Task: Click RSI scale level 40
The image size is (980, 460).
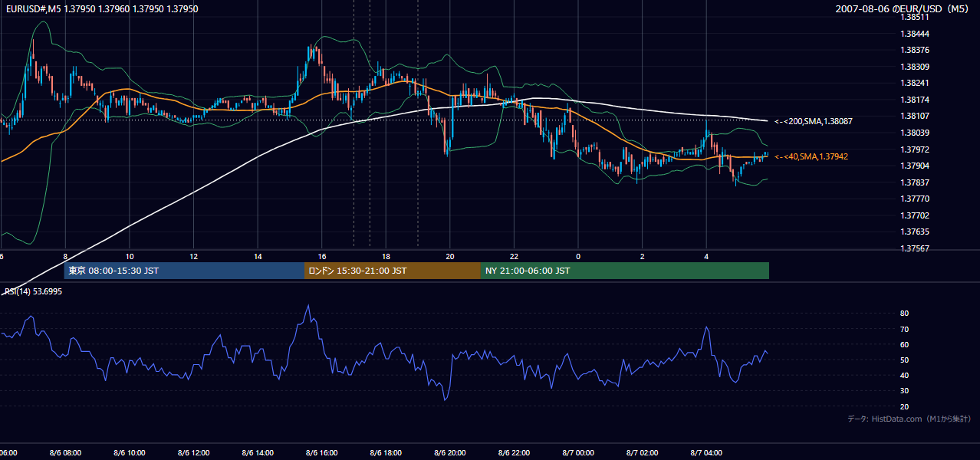Action: tap(905, 375)
